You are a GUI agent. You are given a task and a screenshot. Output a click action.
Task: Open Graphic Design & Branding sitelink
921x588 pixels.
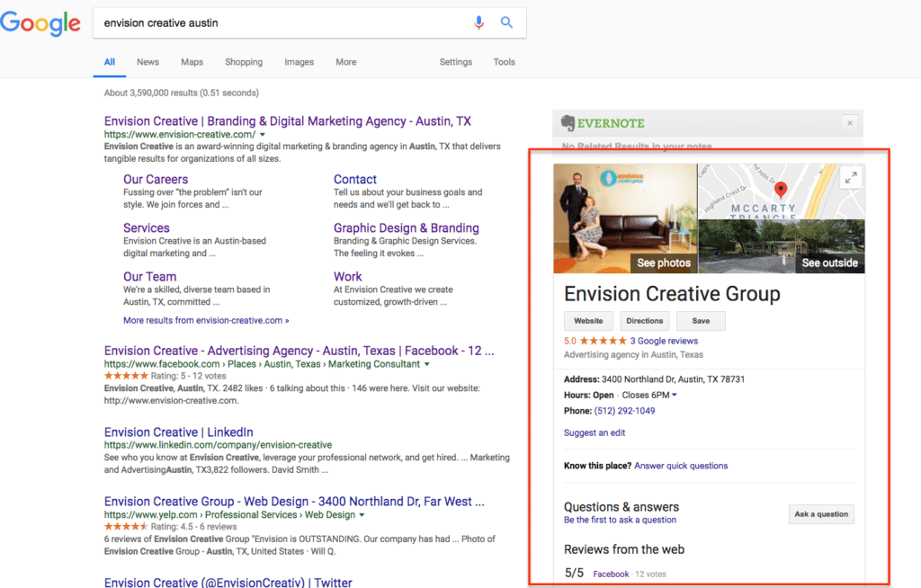(x=407, y=227)
